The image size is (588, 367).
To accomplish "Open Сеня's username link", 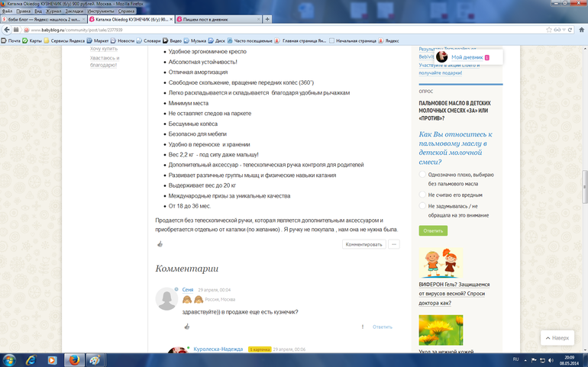I will pos(188,290).
